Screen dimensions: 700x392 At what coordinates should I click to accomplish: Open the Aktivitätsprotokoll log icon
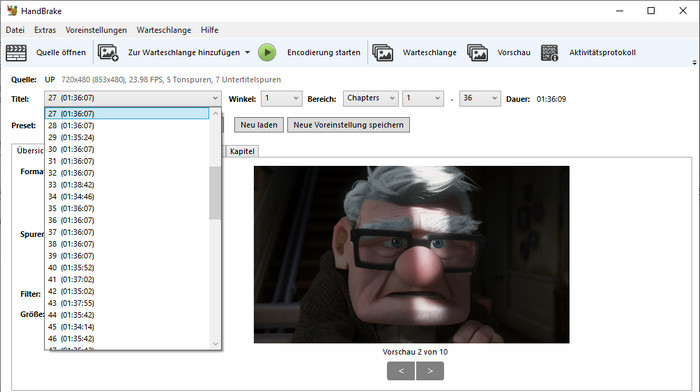click(x=550, y=53)
